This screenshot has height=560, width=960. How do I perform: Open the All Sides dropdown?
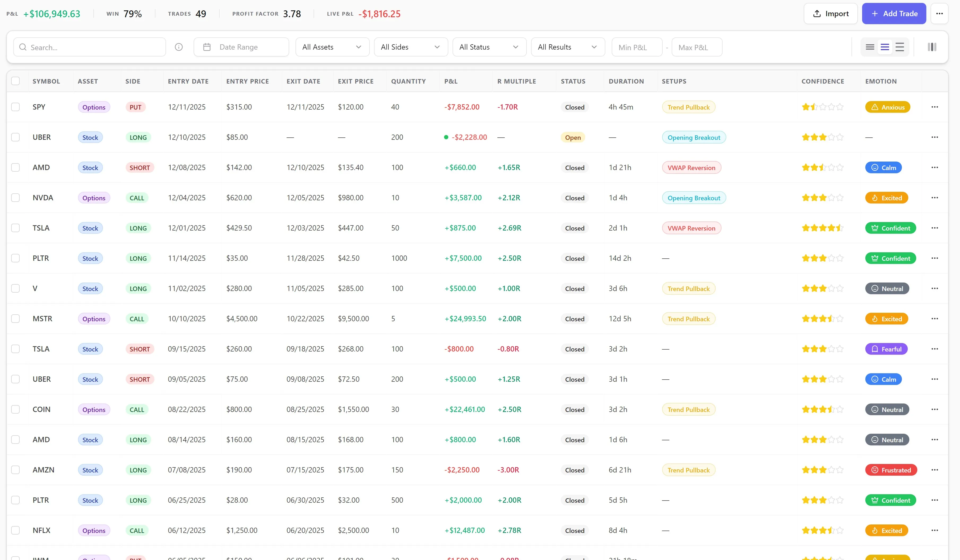[x=411, y=47]
